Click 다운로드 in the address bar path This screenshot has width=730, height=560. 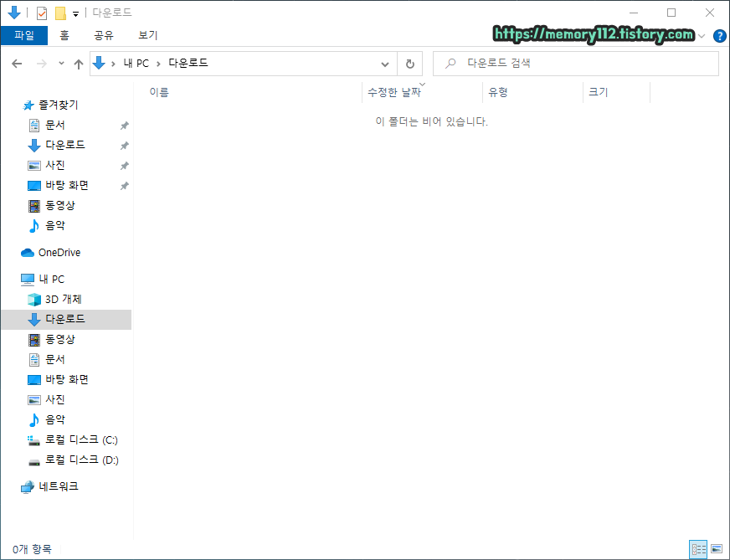click(x=188, y=63)
